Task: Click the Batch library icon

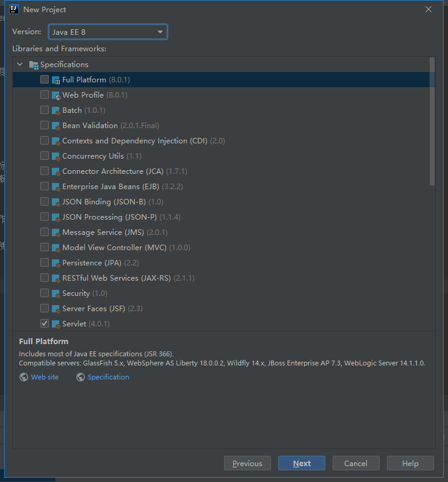Action: click(x=56, y=110)
